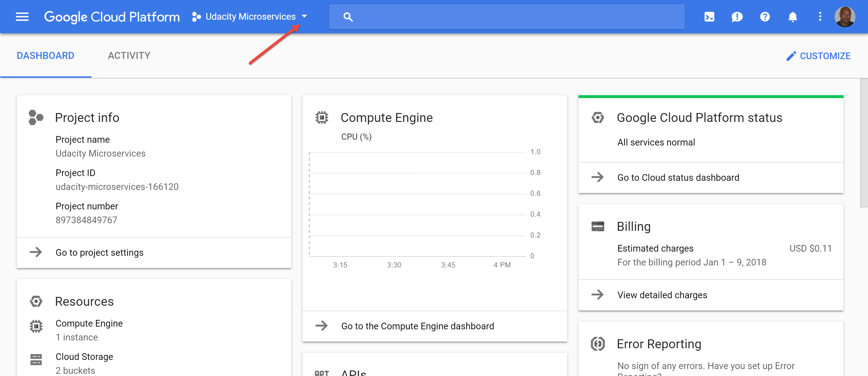Click the billing period Jan 1 – 9, 2018 text
This screenshot has height=376, width=868.
[x=692, y=262]
